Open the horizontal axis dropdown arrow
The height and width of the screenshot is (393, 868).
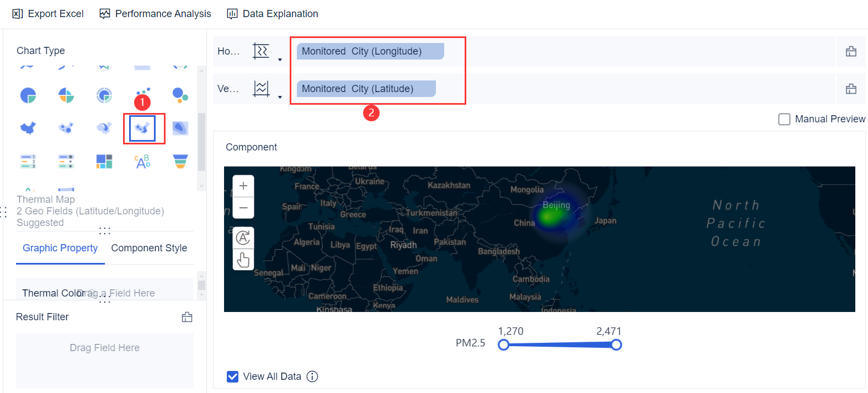[280, 60]
